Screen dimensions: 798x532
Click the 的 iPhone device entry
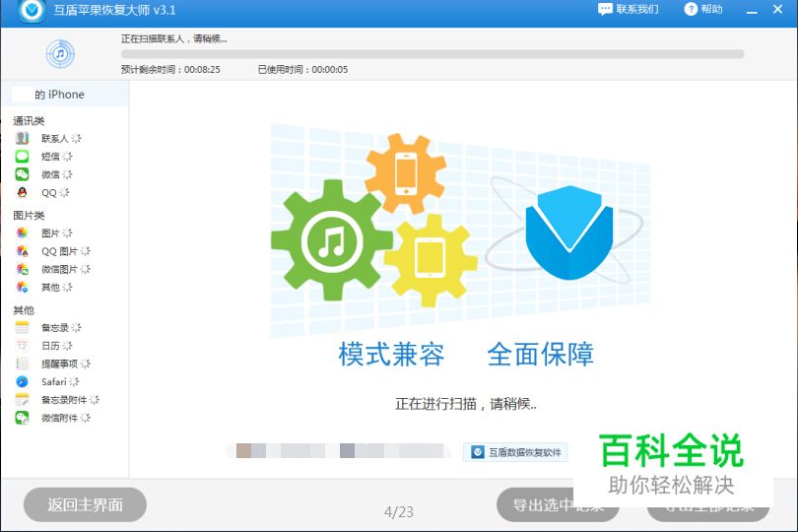click(x=65, y=95)
